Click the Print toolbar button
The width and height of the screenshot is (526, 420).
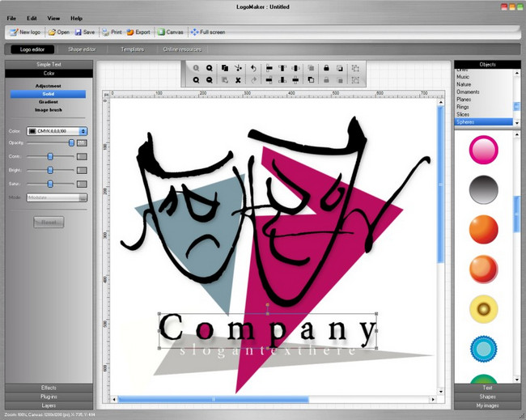112,32
